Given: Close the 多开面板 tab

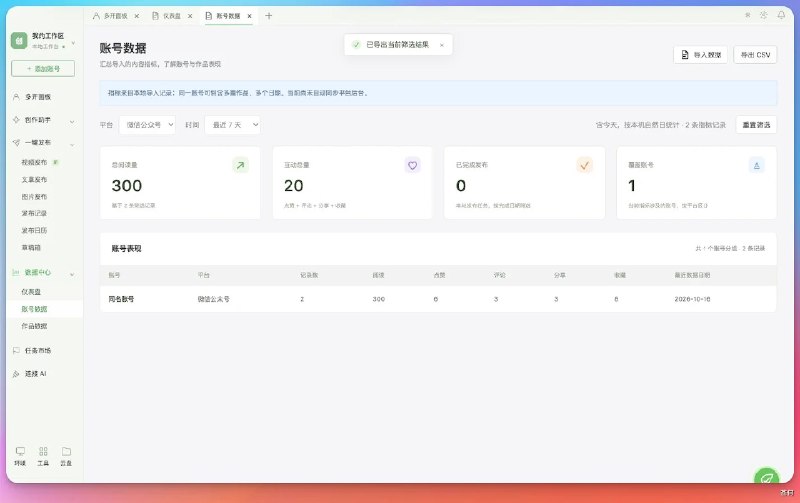Looking at the screenshot, I should 137,16.
